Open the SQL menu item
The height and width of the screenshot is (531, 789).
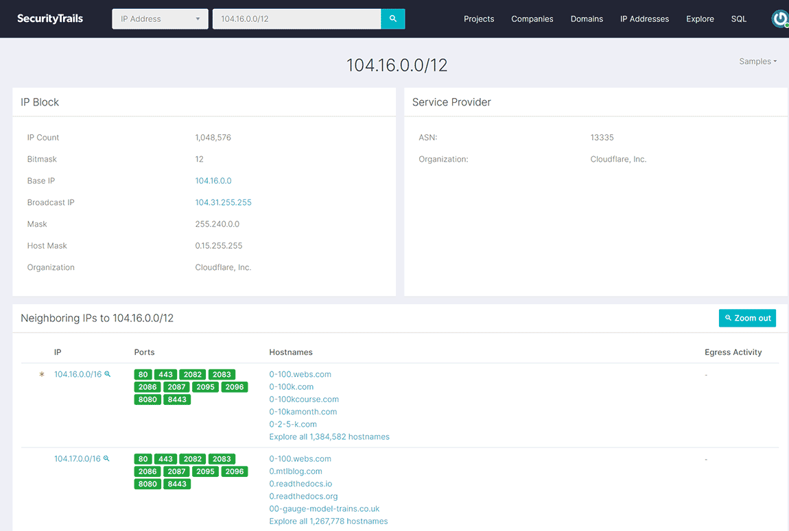point(739,19)
